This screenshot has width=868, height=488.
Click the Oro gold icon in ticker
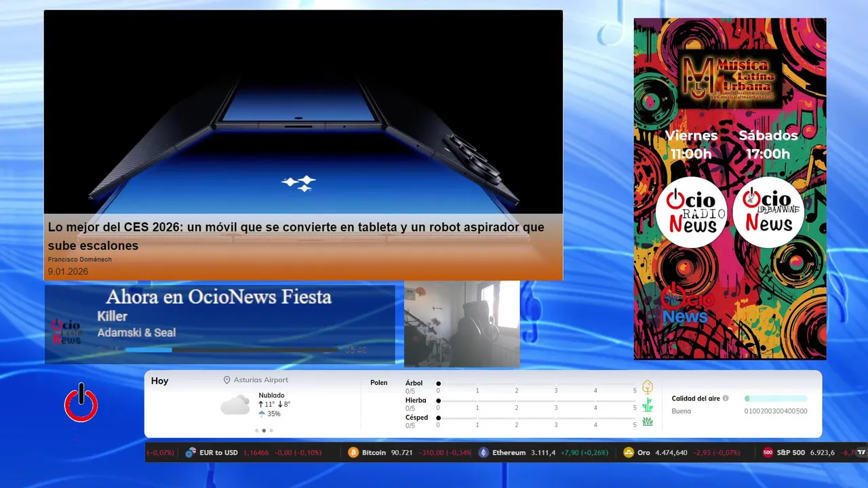pyautogui.click(x=629, y=453)
